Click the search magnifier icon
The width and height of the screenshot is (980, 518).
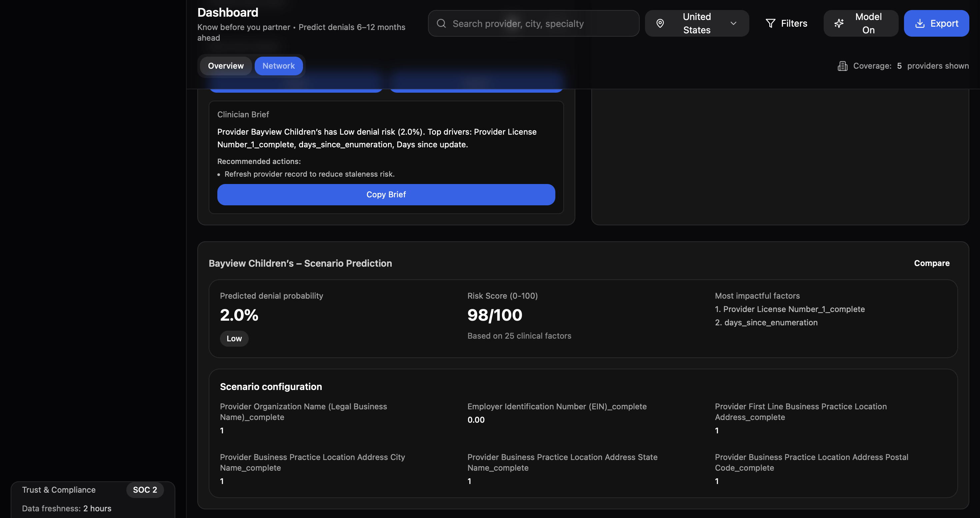pos(441,24)
